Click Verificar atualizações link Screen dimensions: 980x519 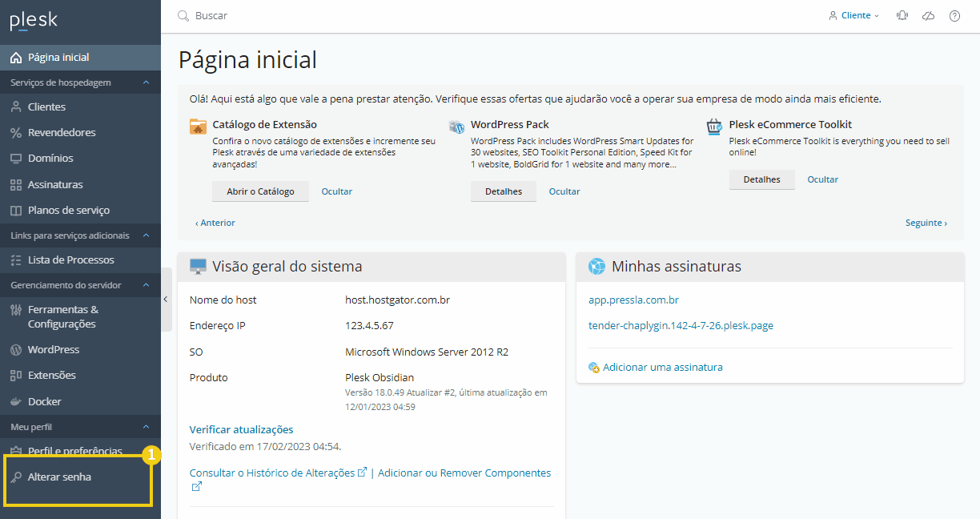241,430
